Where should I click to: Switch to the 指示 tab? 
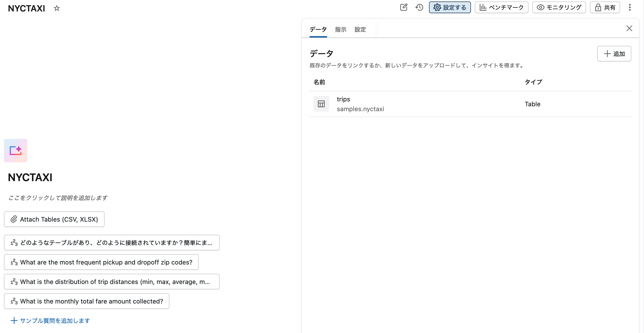[x=341, y=29]
